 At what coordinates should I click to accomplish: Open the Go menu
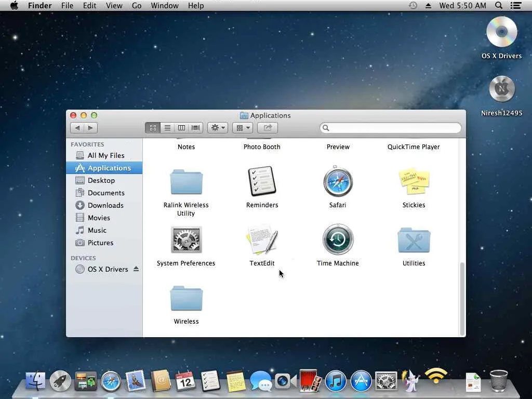click(137, 5)
